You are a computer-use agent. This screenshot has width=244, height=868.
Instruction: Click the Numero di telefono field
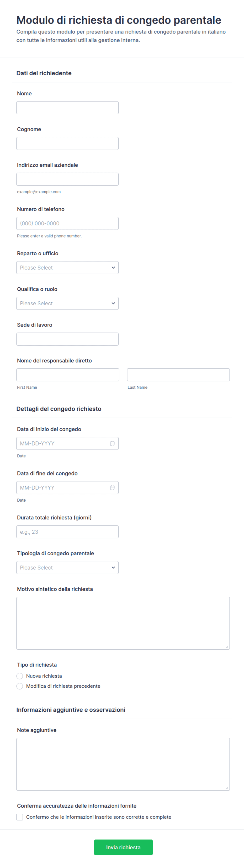coord(67,223)
